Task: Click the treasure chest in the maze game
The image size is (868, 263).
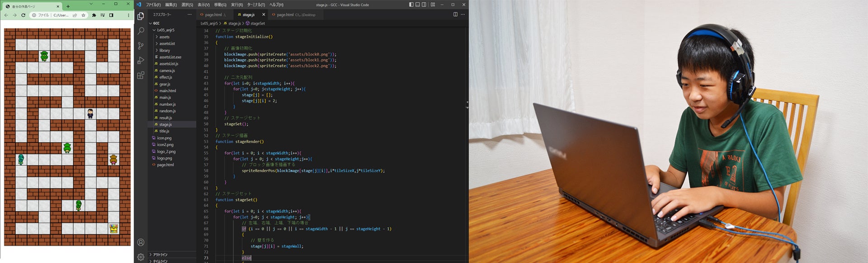Action: (x=113, y=229)
